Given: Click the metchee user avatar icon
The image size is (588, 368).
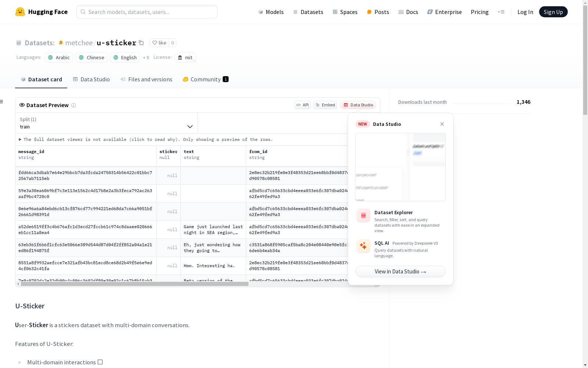Looking at the screenshot, I should [61, 43].
